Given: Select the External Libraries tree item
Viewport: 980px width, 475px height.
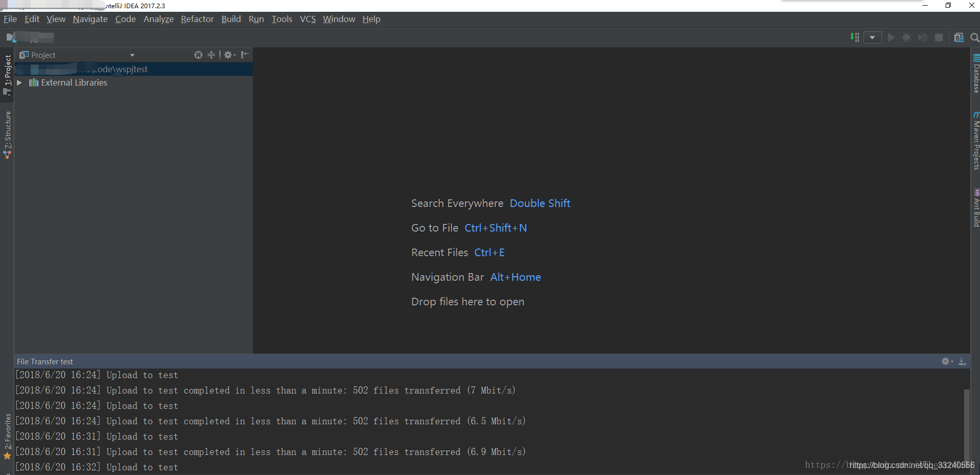Looking at the screenshot, I should [x=74, y=82].
